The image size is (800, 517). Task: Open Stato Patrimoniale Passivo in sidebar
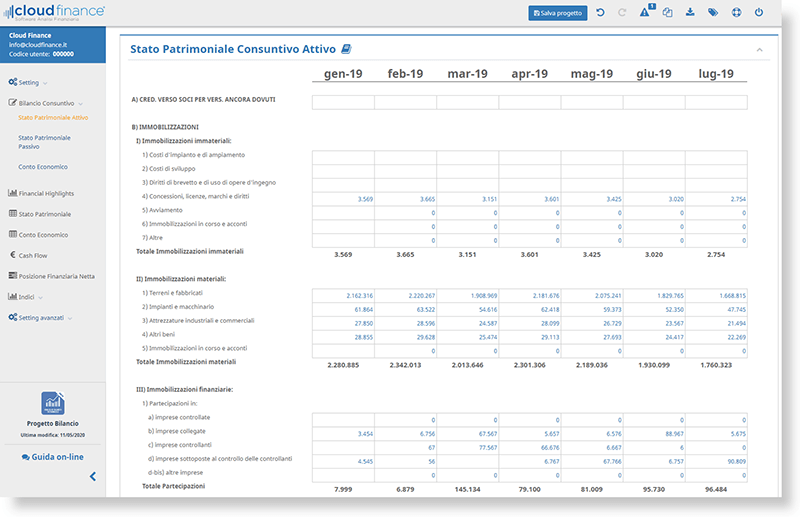pyautogui.click(x=44, y=142)
